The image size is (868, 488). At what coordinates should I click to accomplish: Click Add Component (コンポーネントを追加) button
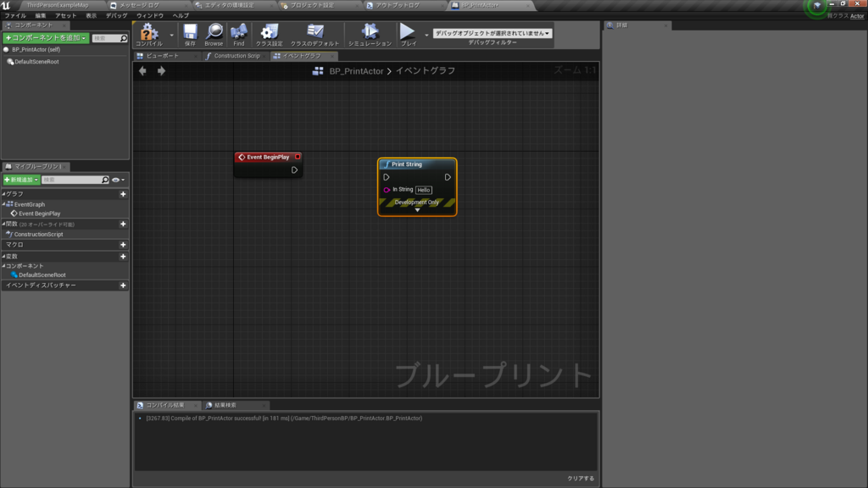click(x=46, y=37)
